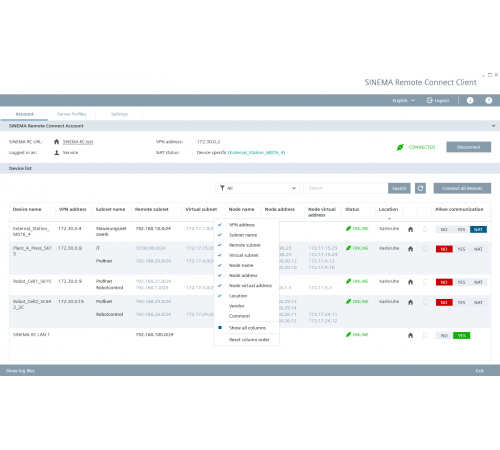Click home icon in SINEMA RC LAN 1 row

click(x=410, y=335)
